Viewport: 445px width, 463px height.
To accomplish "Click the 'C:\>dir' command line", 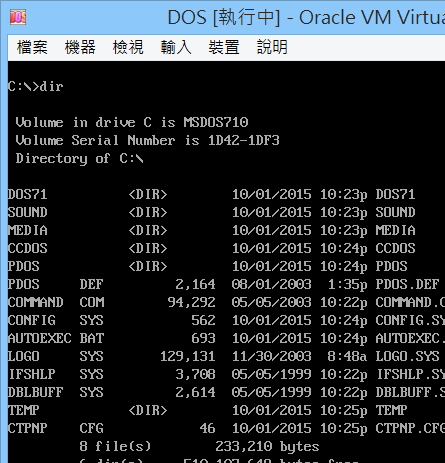I will (35, 86).
